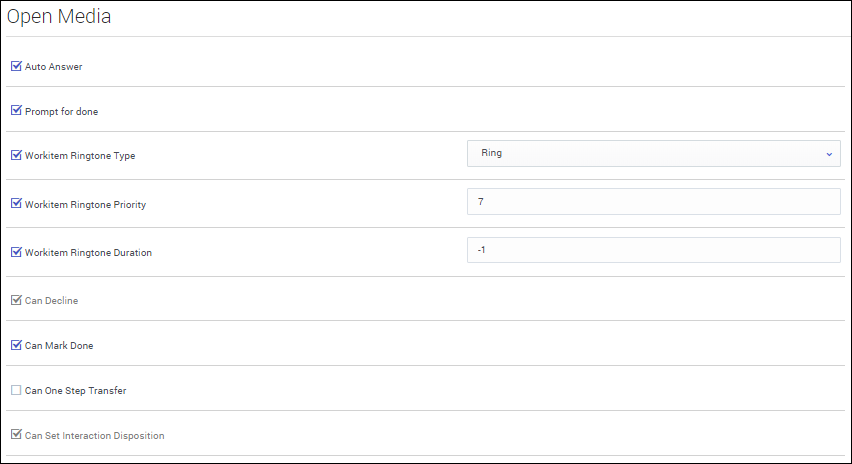Screen dimensions: 852x464
Task: Click the Open Media section heading
Action: coord(59,17)
